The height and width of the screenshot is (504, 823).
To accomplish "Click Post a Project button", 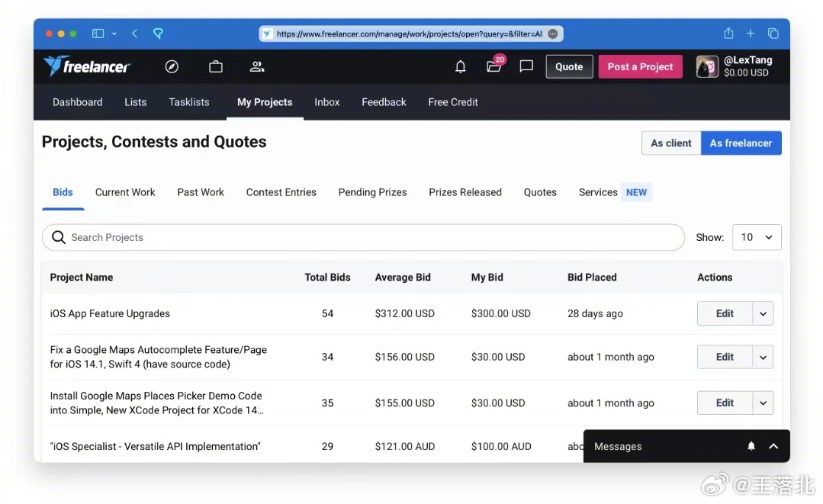I will tap(641, 66).
